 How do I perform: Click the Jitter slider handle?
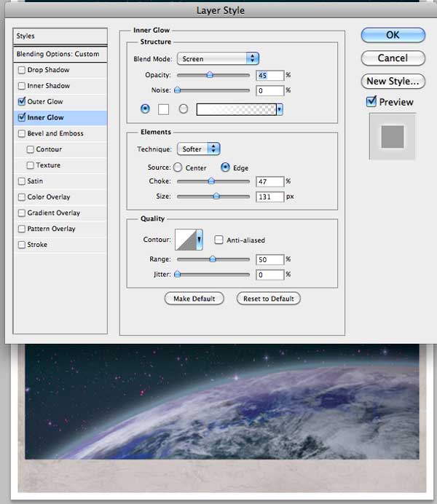click(177, 274)
